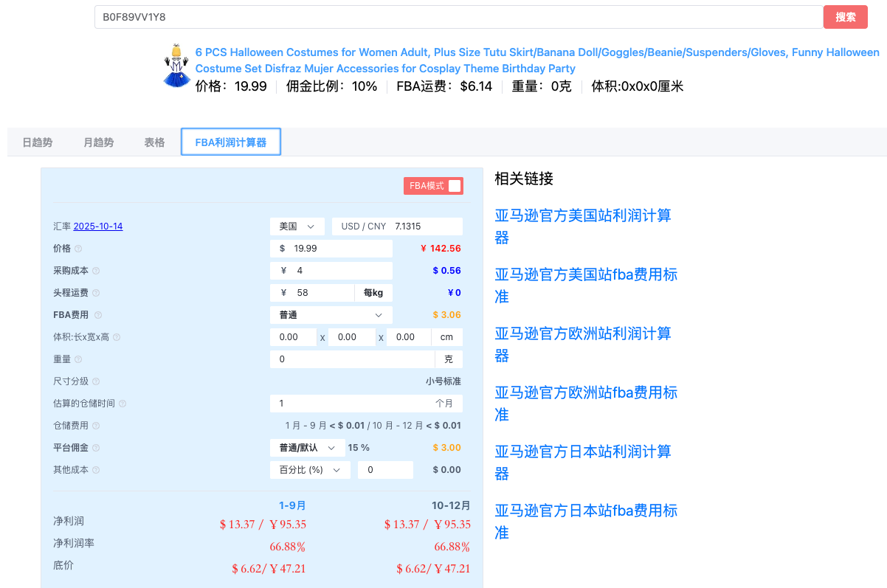This screenshot has height=588, width=887.
Task: Click the product thumbnail image
Action: pyautogui.click(x=176, y=66)
